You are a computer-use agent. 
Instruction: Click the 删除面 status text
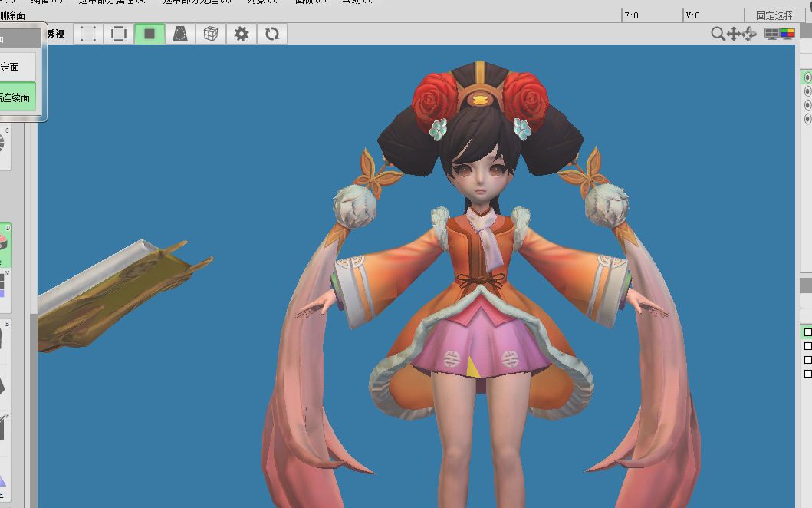coord(12,15)
